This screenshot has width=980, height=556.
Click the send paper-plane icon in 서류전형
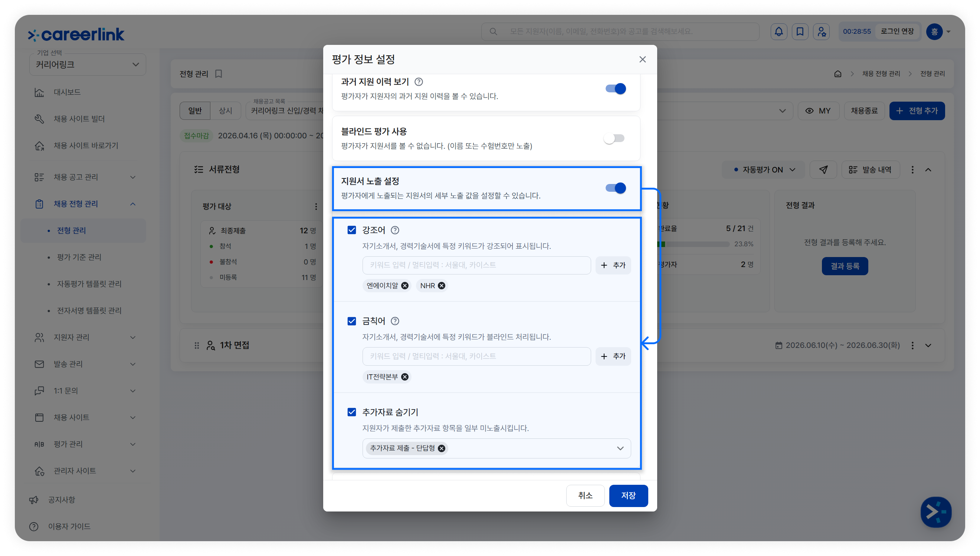[x=823, y=170]
